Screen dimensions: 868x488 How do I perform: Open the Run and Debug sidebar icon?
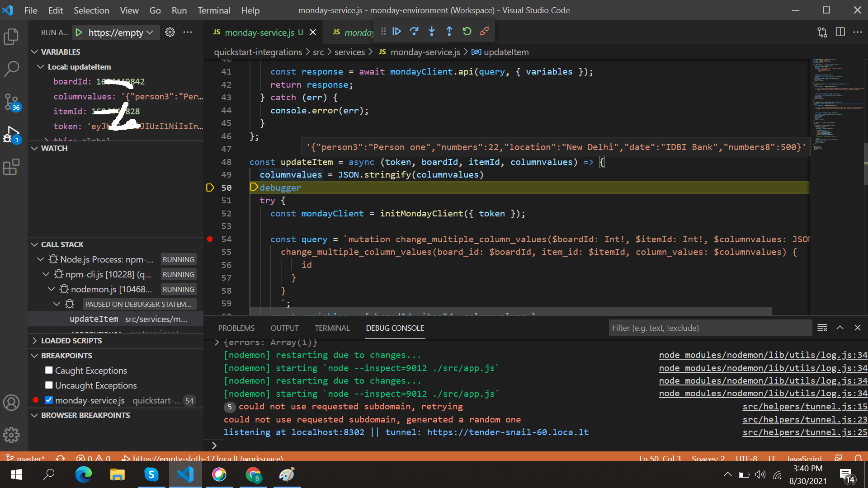point(11,134)
